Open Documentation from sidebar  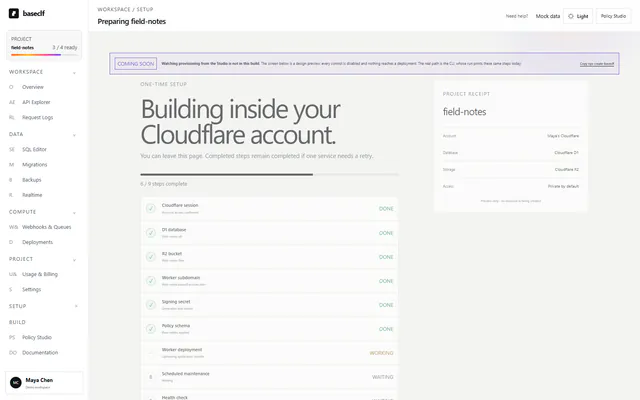(x=42, y=352)
